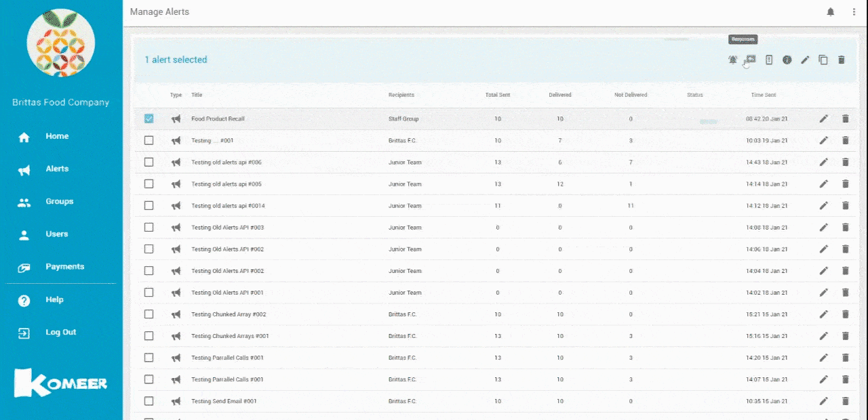Tick Testing Old Alerts API #001 checkbox
The image size is (868, 420).
tap(149, 293)
